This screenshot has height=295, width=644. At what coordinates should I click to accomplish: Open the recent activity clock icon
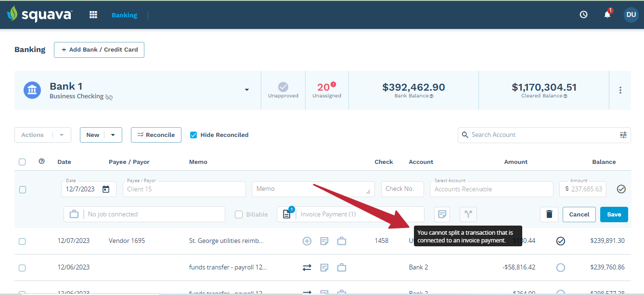(584, 14)
